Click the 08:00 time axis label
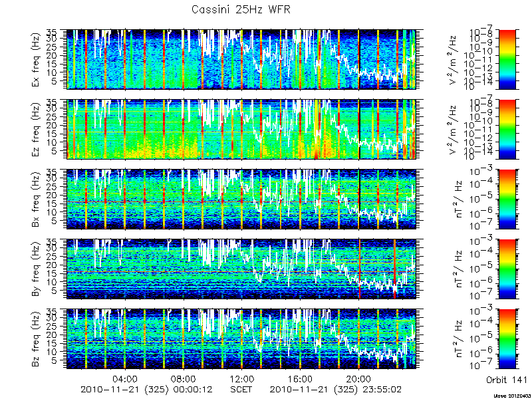Image resolution: width=532 pixels, height=399 pixels. click(184, 378)
